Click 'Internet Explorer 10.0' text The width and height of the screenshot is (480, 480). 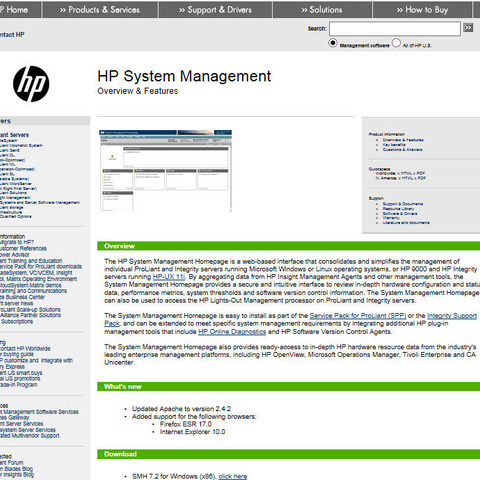coord(192,432)
